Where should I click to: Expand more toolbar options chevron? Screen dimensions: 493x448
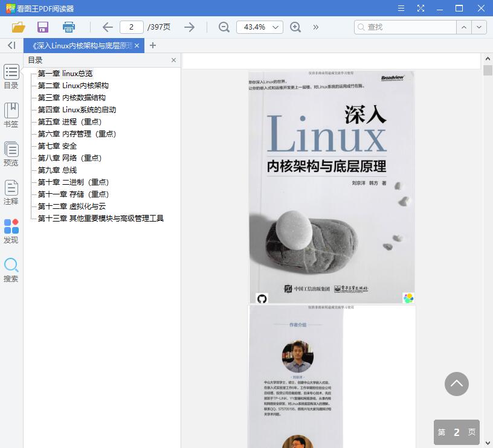315,27
